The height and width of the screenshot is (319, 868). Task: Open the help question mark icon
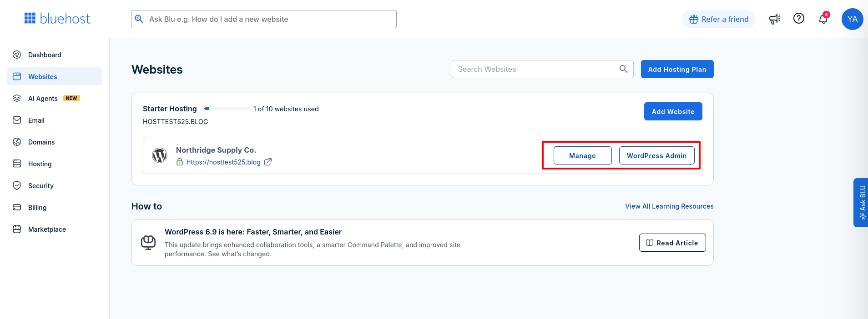pos(799,18)
